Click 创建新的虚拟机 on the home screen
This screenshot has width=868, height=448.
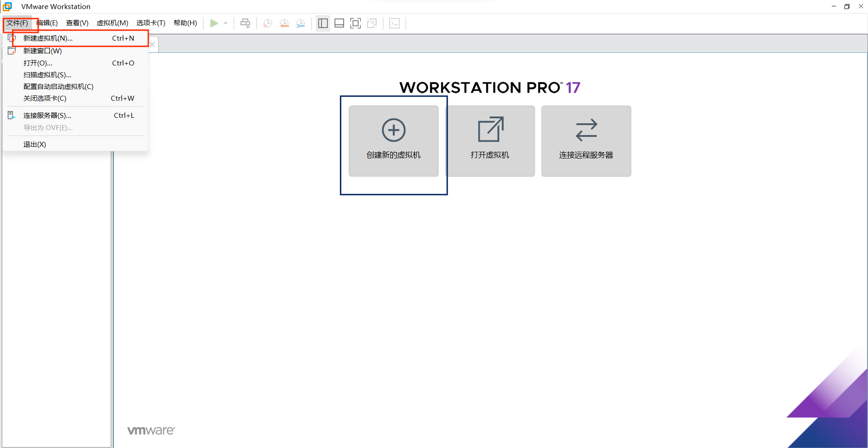point(393,141)
